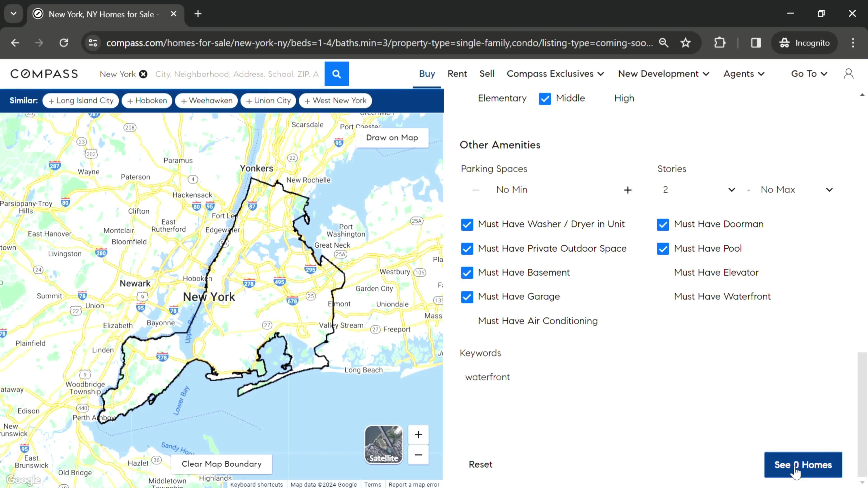Enable Must Have Elevator
Image resolution: width=868 pixels, height=488 pixels.
716,272
